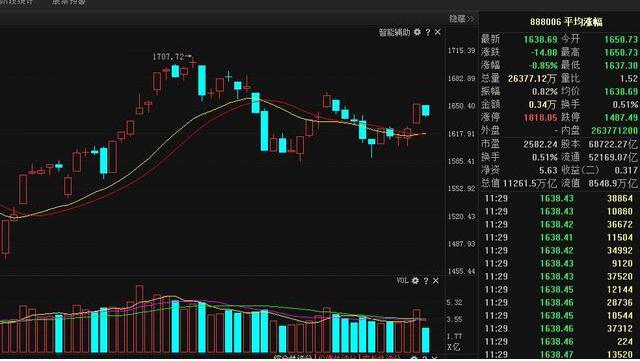Click the 1487.93 price axis label

(461, 244)
